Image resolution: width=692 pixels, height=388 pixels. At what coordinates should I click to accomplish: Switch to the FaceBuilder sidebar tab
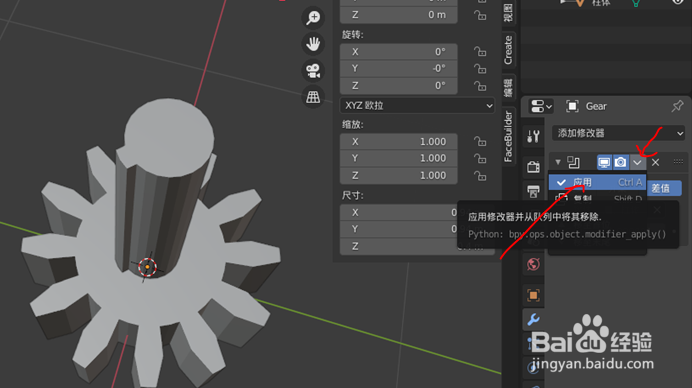tap(508, 136)
